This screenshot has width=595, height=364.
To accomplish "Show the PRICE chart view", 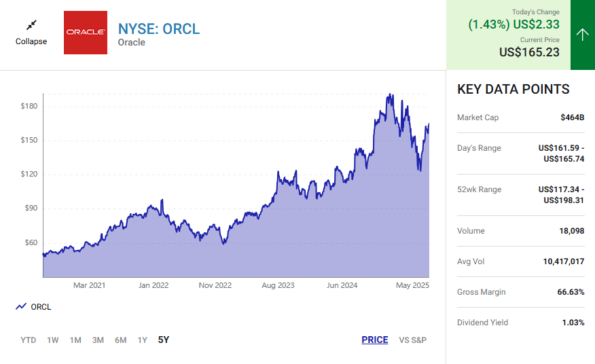I will (x=375, y=340).
